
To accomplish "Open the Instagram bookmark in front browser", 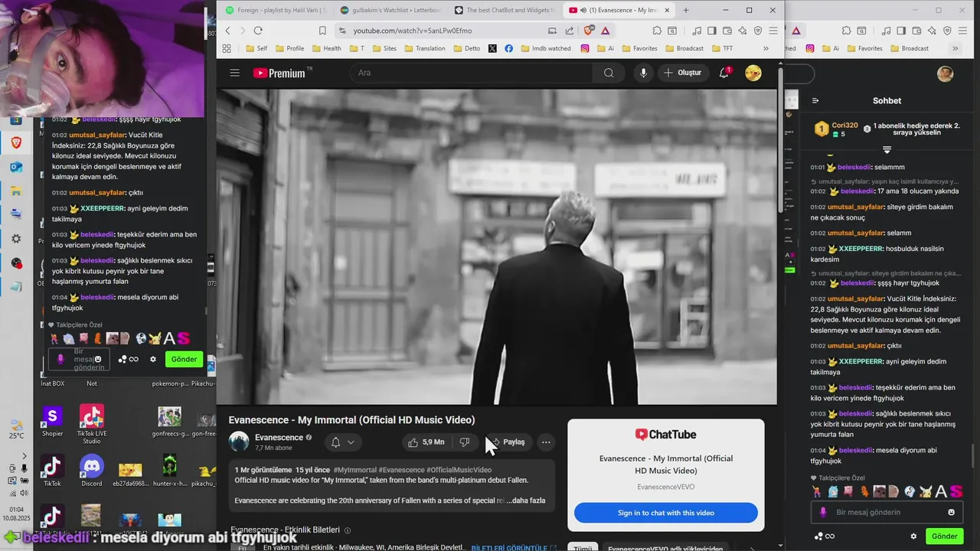I will [x=585, y=48].
